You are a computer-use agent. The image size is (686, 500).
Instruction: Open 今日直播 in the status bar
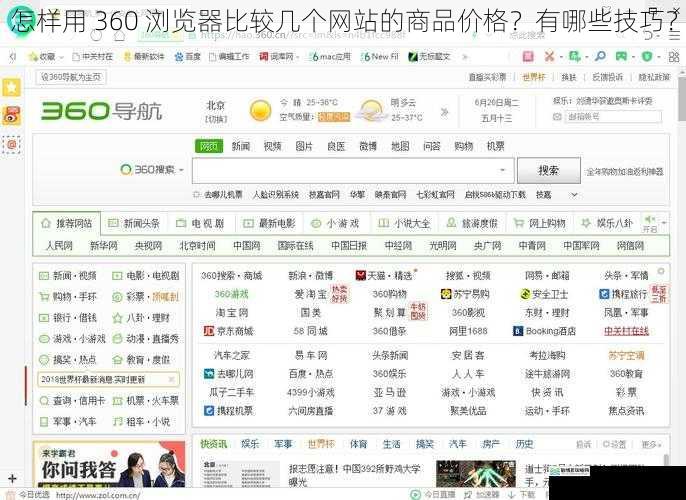coord(433,495)
